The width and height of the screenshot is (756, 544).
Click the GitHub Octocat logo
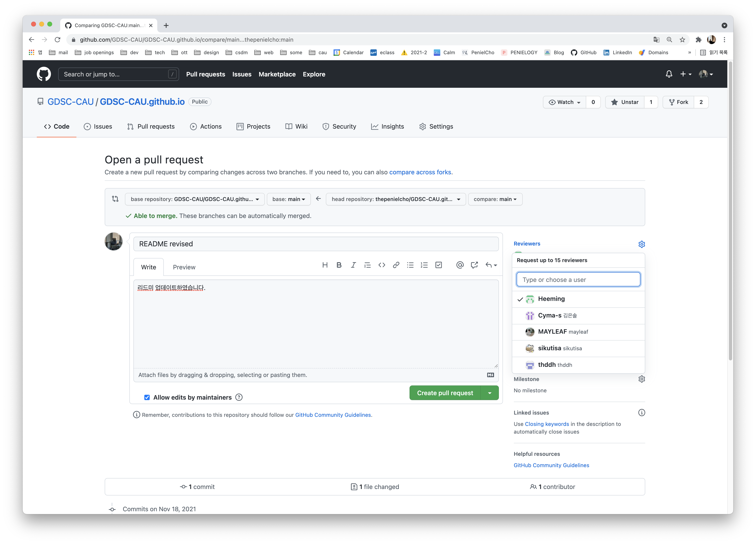coord(44,74)
